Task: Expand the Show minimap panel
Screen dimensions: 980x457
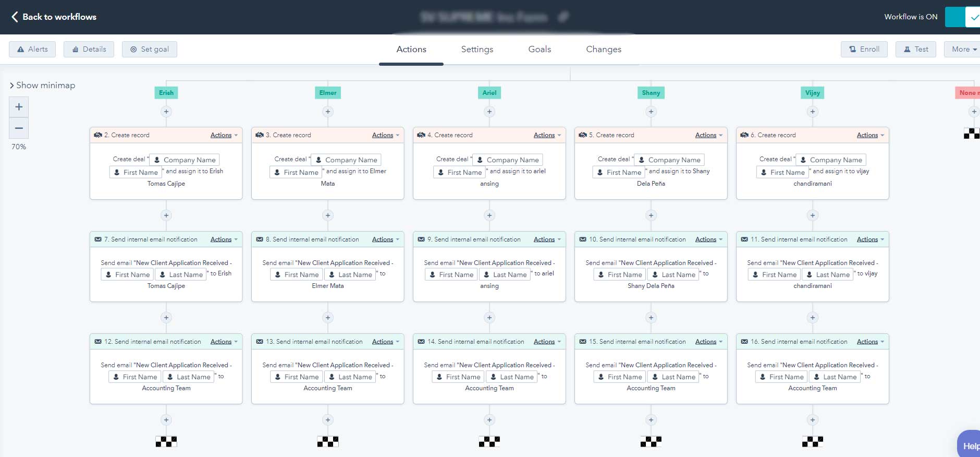Action: (x=43, y=85)
